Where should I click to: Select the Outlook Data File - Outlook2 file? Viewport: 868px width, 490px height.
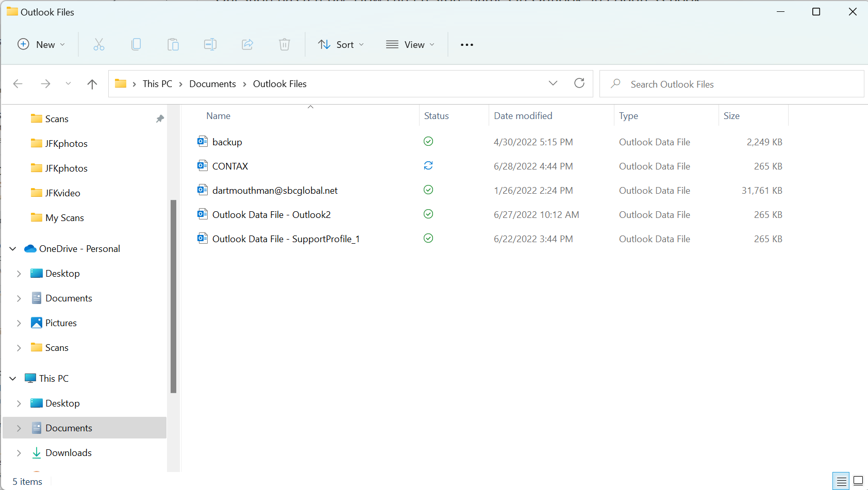point(271,215)
